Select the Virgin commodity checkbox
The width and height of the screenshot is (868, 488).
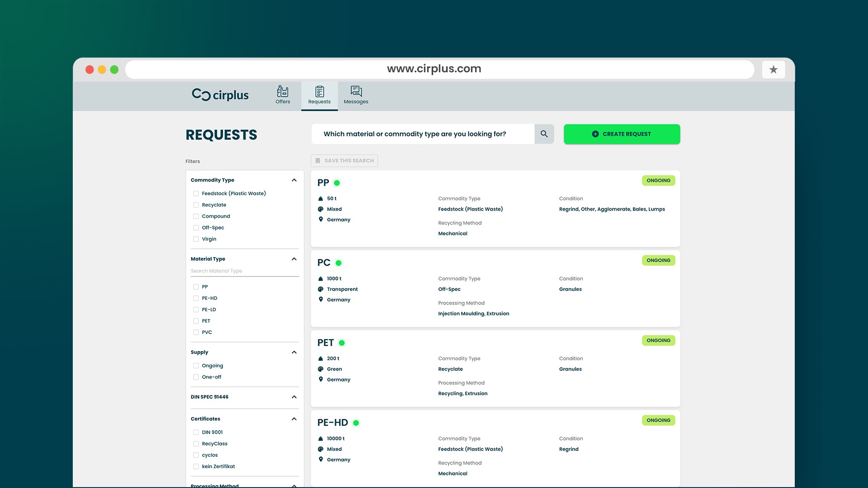click(x=196, y=239)
